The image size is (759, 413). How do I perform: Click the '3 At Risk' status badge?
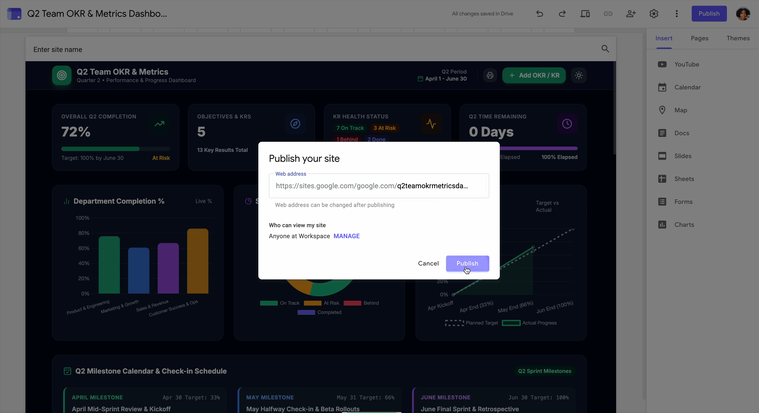pos(384,128)
